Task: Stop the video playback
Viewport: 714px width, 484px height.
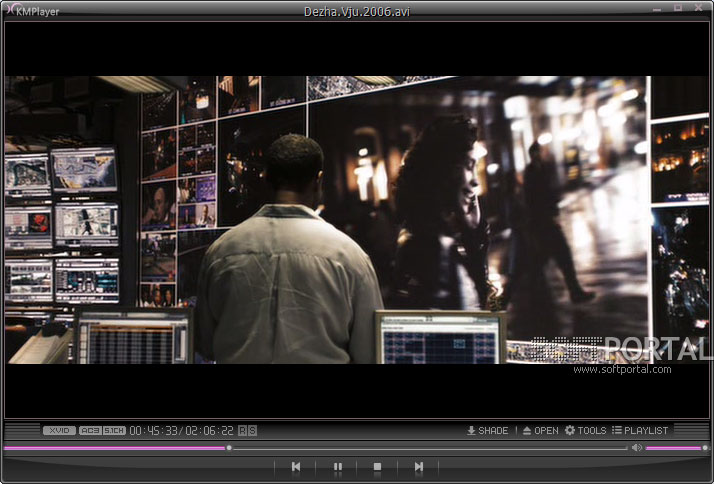Action: click(377, 466)
